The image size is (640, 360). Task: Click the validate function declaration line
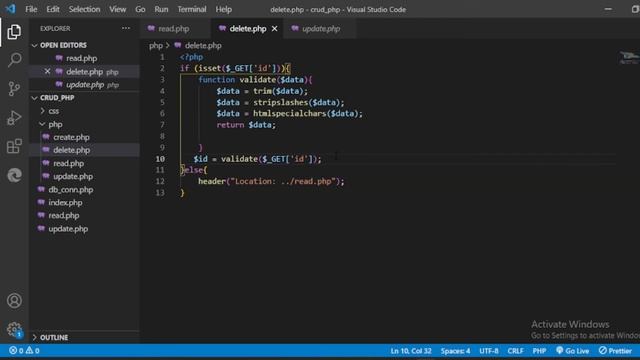click(255, 80)
